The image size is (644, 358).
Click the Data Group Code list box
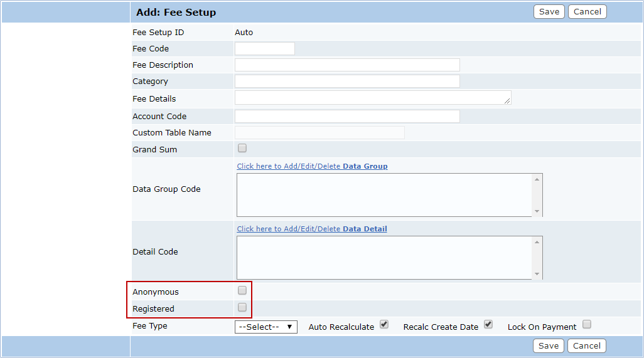[384, 195]
